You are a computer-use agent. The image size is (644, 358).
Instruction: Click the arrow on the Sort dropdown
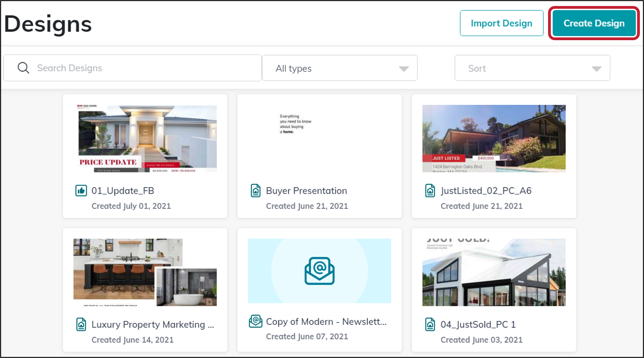(596, 69)
